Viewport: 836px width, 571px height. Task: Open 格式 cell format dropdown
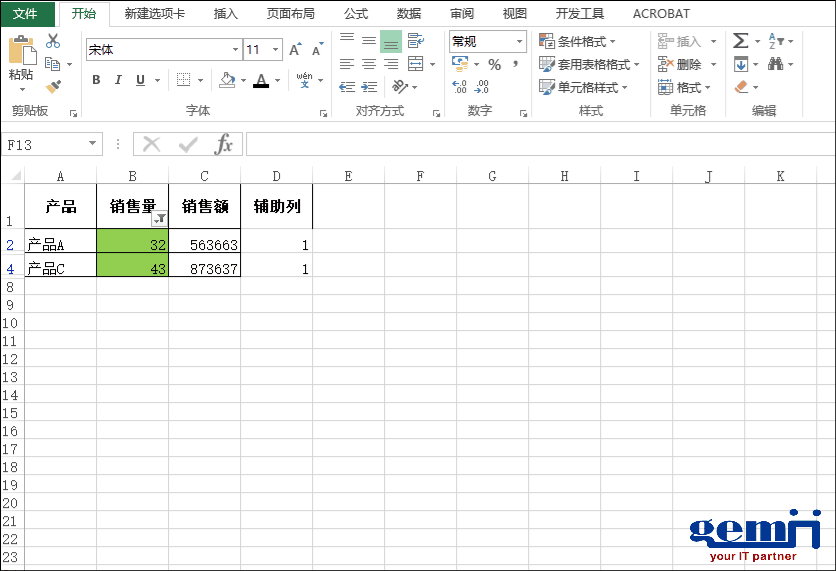685,87
